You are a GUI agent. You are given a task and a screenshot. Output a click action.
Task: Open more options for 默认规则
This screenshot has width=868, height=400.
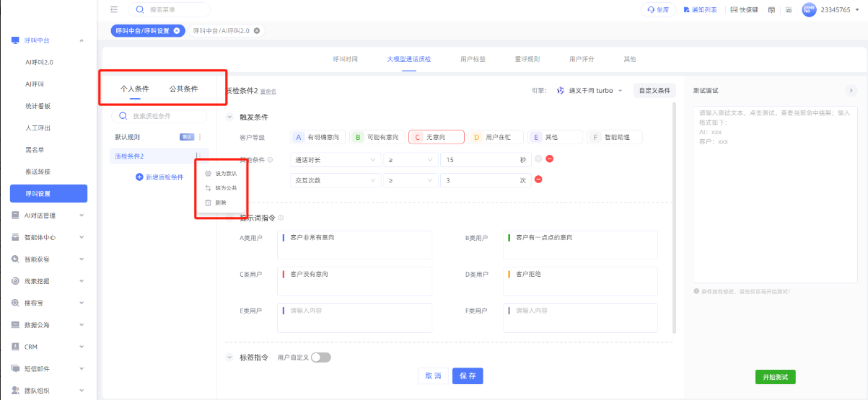pyautogui.click(x=200, y=137)
